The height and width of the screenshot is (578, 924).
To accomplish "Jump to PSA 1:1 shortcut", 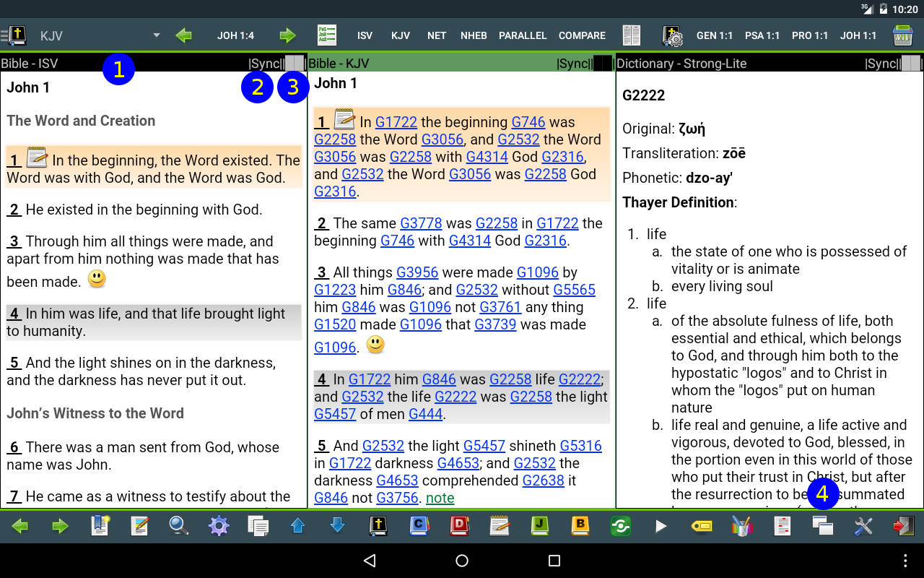I will [762, 35].
